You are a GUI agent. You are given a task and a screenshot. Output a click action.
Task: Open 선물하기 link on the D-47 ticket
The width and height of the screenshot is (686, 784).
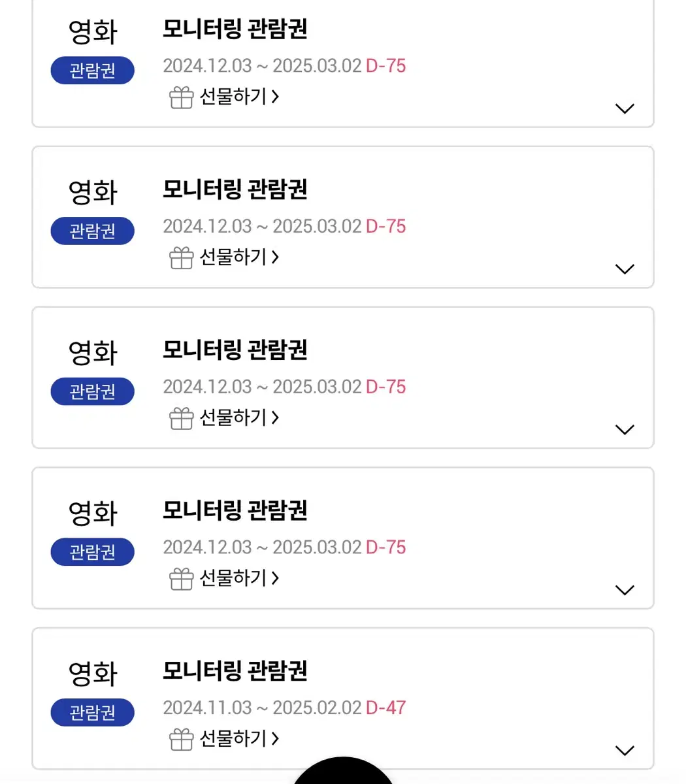[239, 738]
